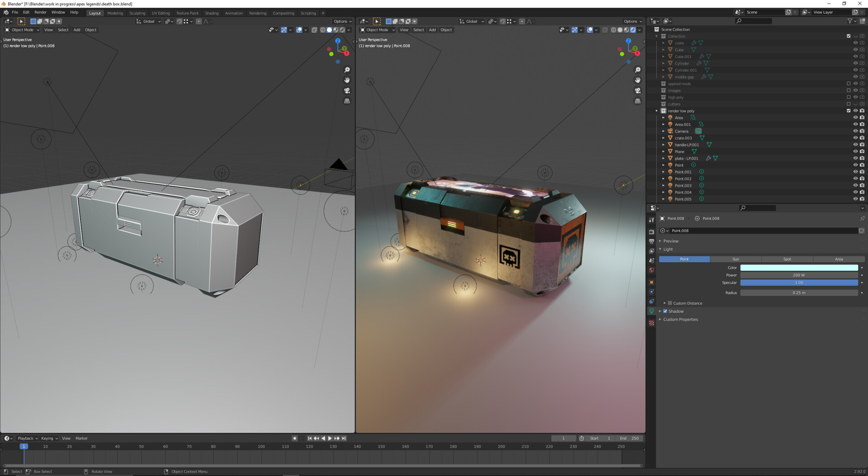
Task: Click the Blender logo menu icon
Action: click(6, 13)
